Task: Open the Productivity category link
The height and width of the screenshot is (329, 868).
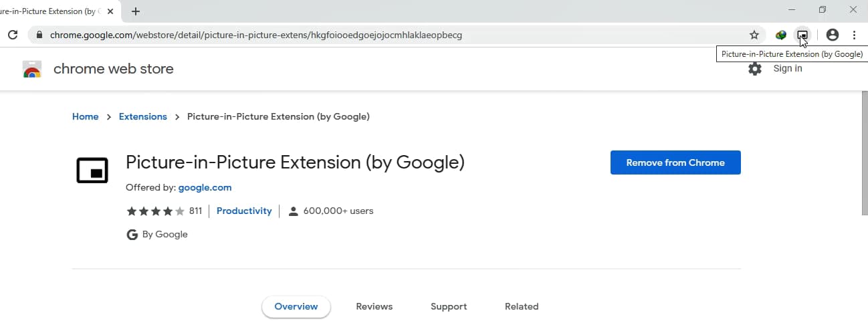Action: (244, 211)
